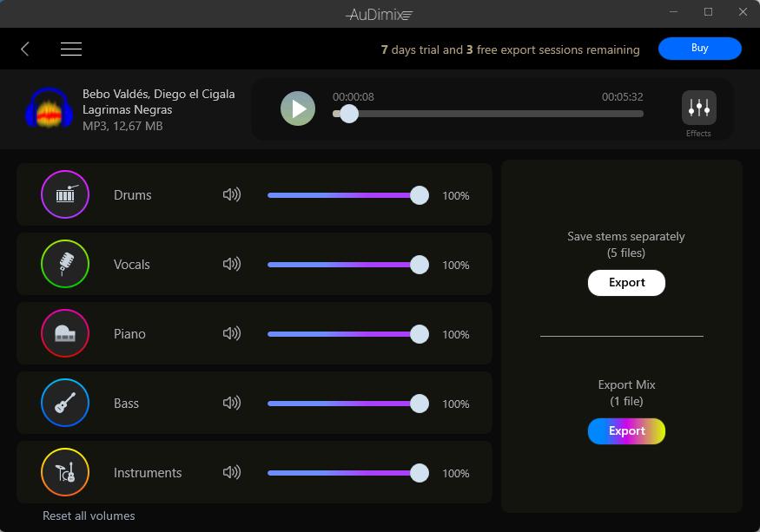This screenshot has height=532, width=760.
Task: Click the Drums label
Action: tap(132, 195)
